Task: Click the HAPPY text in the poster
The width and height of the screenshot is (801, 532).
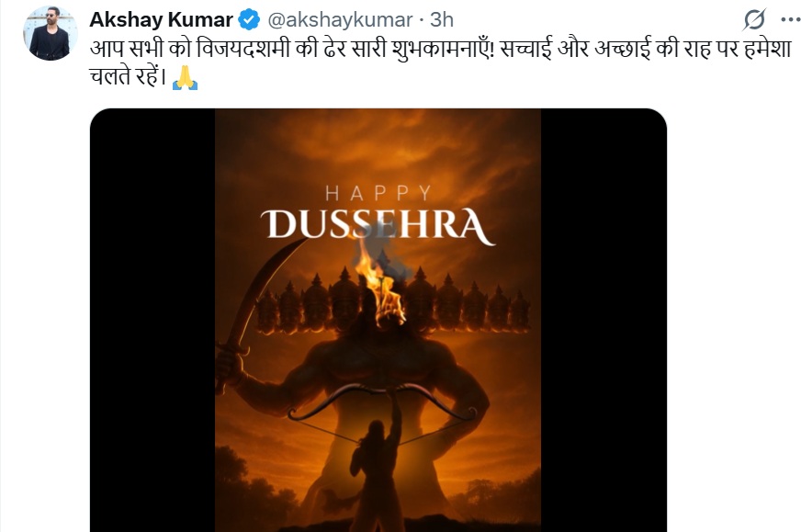Action: click(x=378, y=193)
